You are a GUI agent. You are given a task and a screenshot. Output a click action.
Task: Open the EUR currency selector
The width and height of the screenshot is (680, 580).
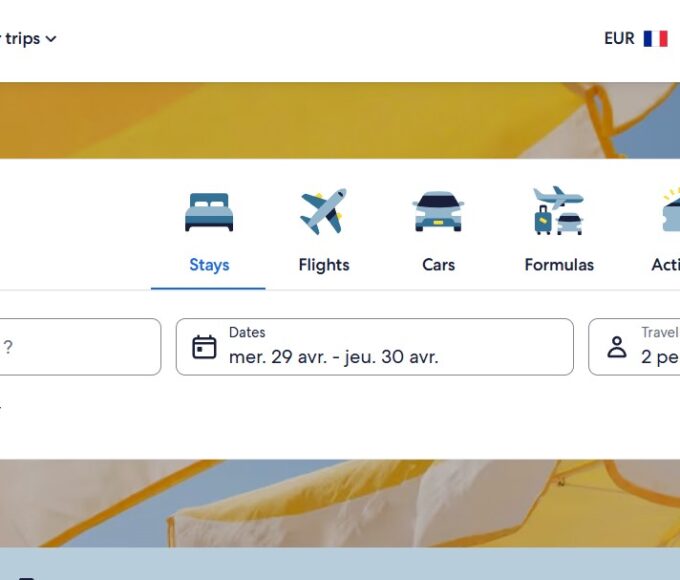click(x=619, y=39)
